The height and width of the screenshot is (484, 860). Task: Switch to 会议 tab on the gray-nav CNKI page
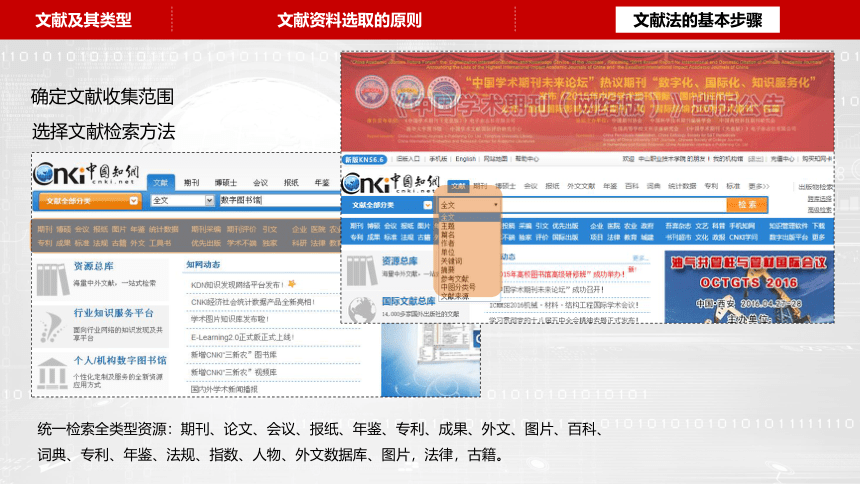point(261,183)
